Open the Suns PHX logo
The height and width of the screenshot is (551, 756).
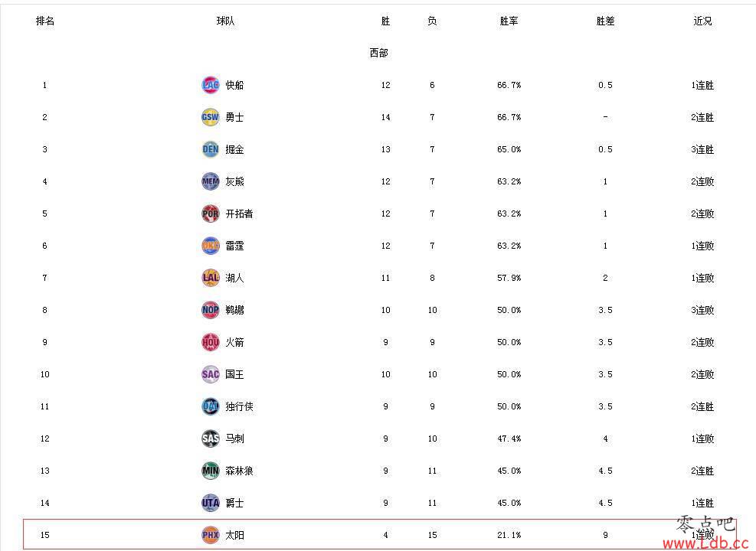(210, 535)
